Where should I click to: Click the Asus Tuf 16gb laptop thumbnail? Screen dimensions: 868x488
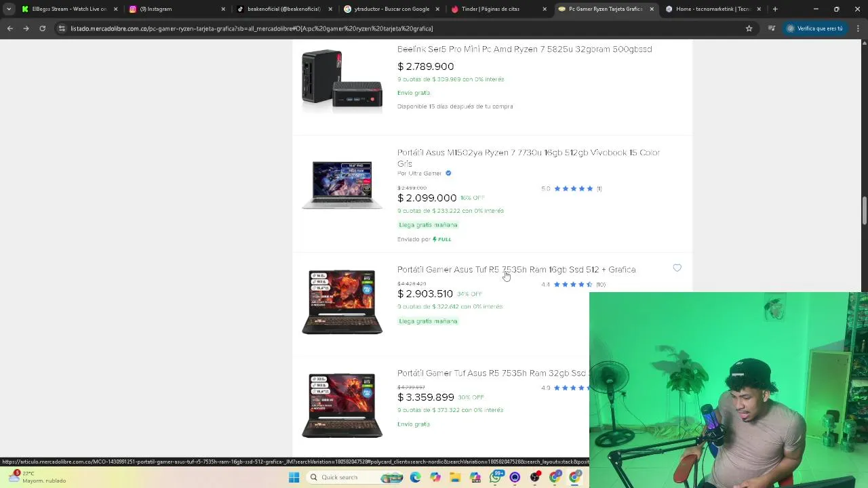point(342,302)
